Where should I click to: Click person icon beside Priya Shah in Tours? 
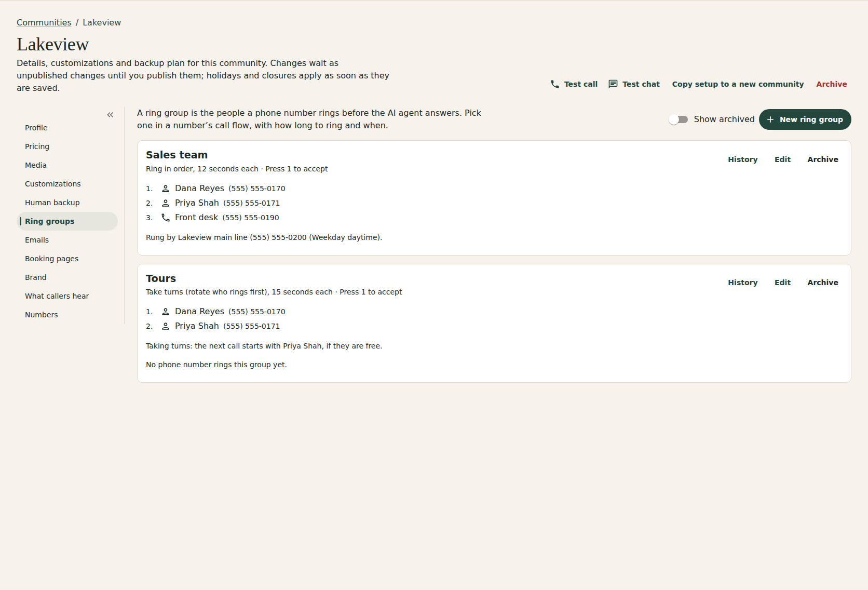166,326
